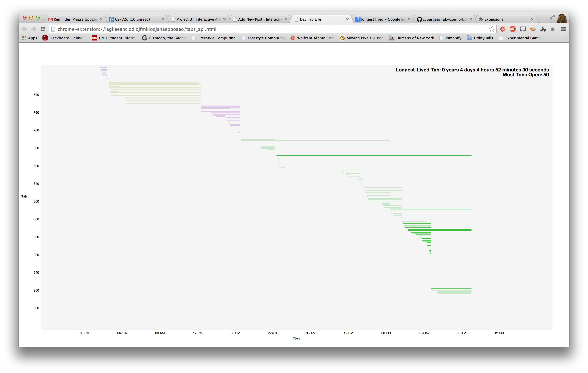Open the Gizmodo bookmark
The width and height of the screenshot is (588, 373).
tap(164, 38)
